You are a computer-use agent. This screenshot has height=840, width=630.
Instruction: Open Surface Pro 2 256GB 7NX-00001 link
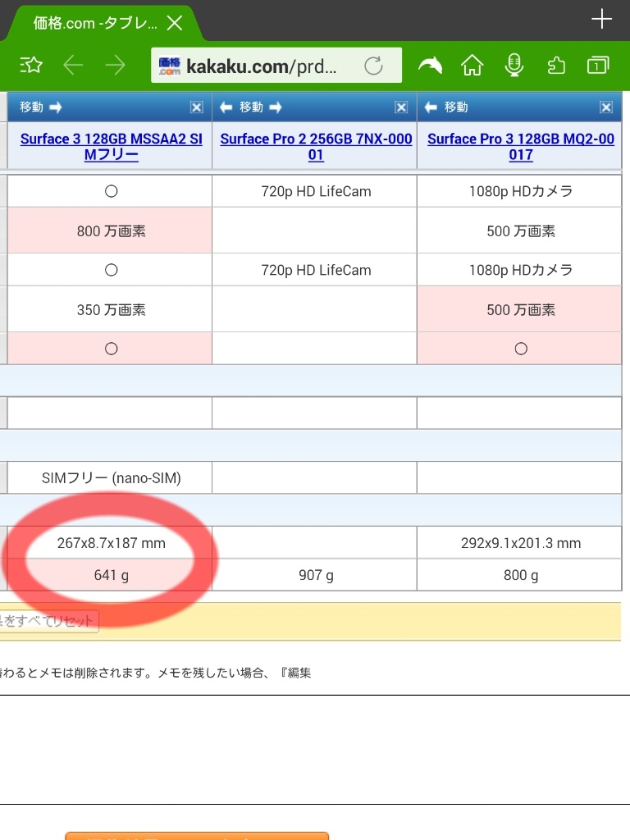click(x=316, y=146)
